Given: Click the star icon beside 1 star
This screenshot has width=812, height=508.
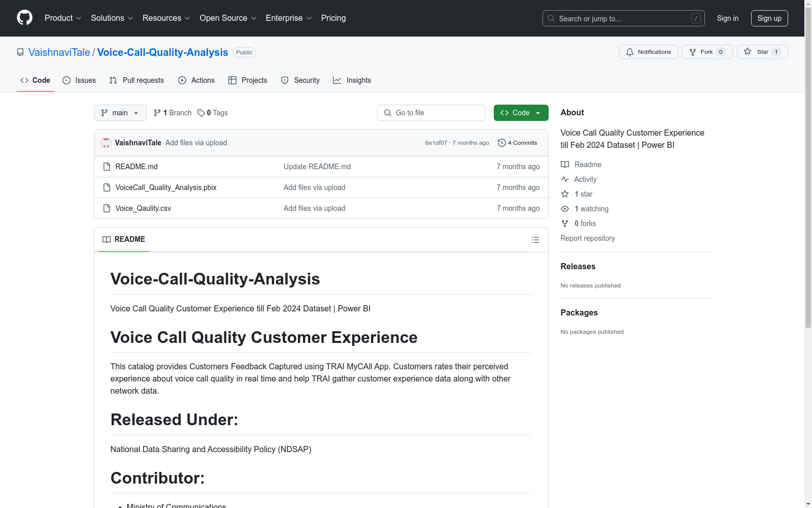Looking at the screenshot, I should pos(565,194).
